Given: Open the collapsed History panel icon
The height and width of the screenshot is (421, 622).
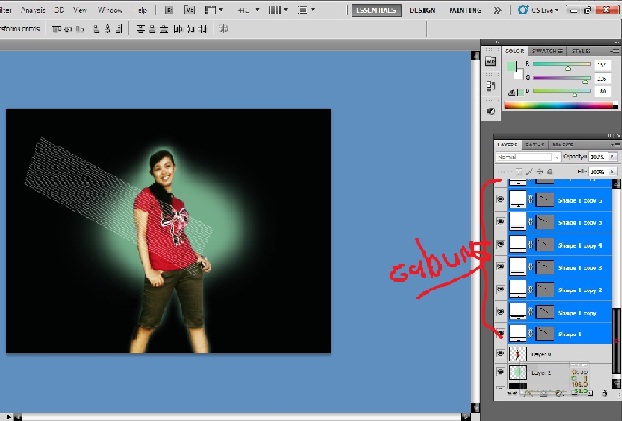Looking at the screenshot, I should click(491, 86).
